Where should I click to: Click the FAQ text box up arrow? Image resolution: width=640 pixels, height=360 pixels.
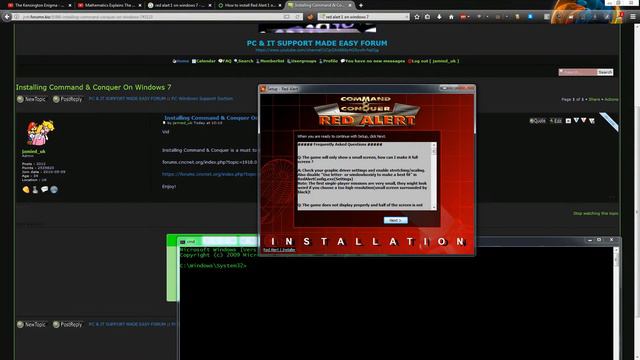point(433,144)
